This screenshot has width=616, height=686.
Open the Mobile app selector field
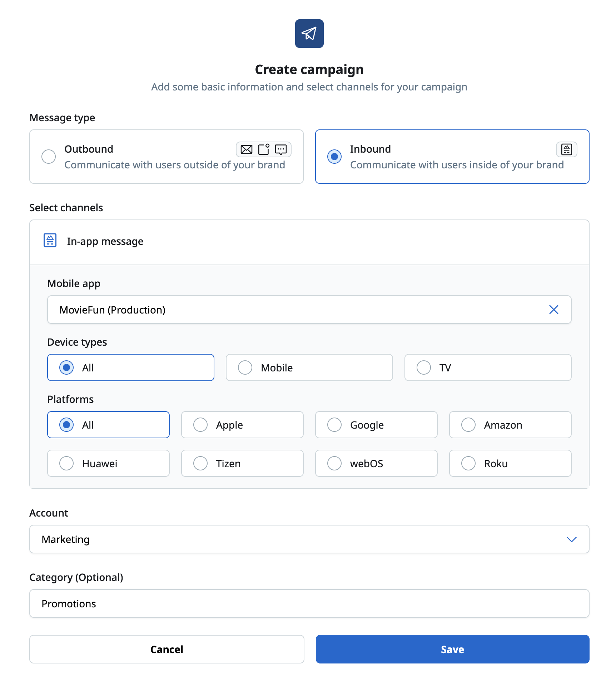pos(309,310)
